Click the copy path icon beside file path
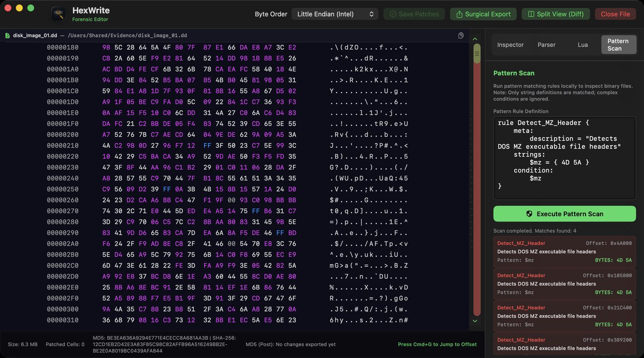 [x=461, y=35]
